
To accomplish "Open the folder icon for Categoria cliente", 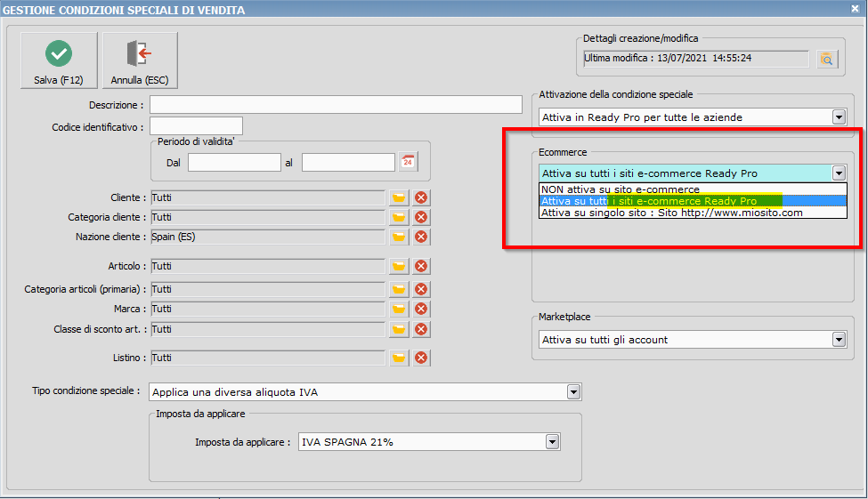I will pos(399,217).
